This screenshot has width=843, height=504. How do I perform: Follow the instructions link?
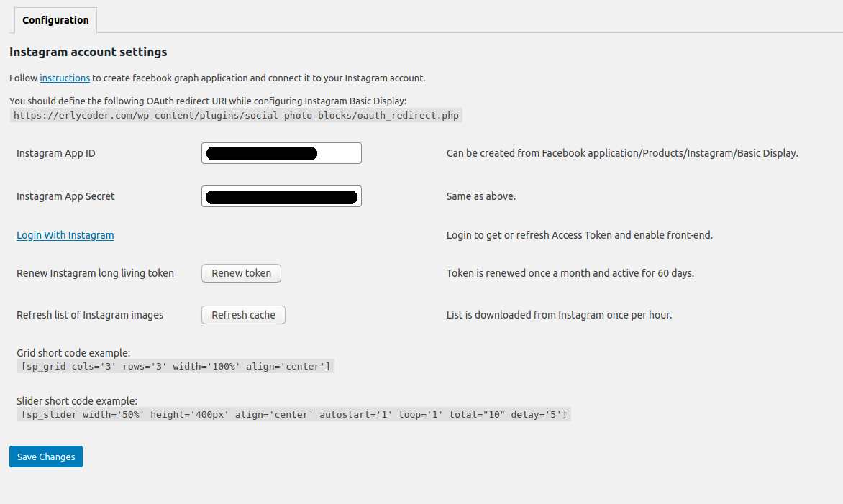[x=65, y=78]
